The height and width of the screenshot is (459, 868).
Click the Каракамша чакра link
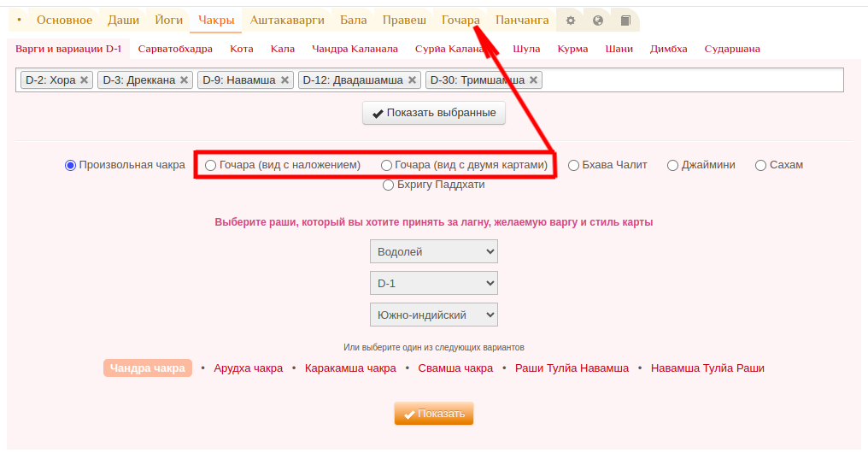350,368
